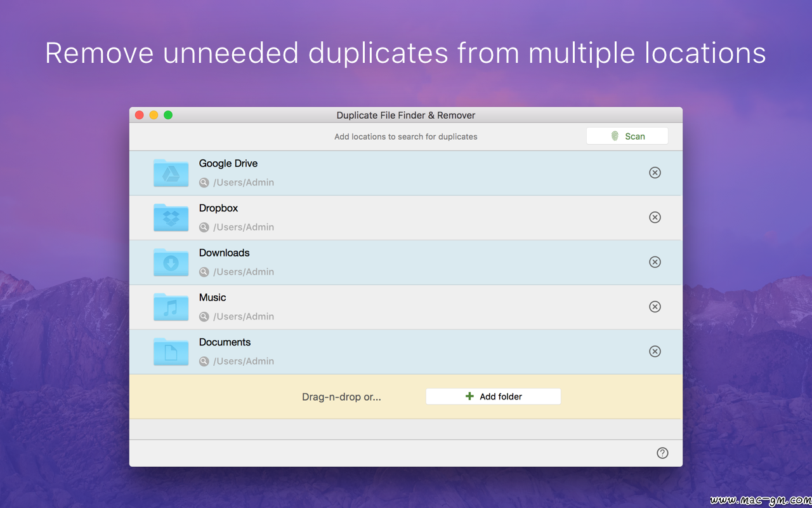The image size is (812, 508).
Task: Minimize the window with the yellow button
Action: 154,115
